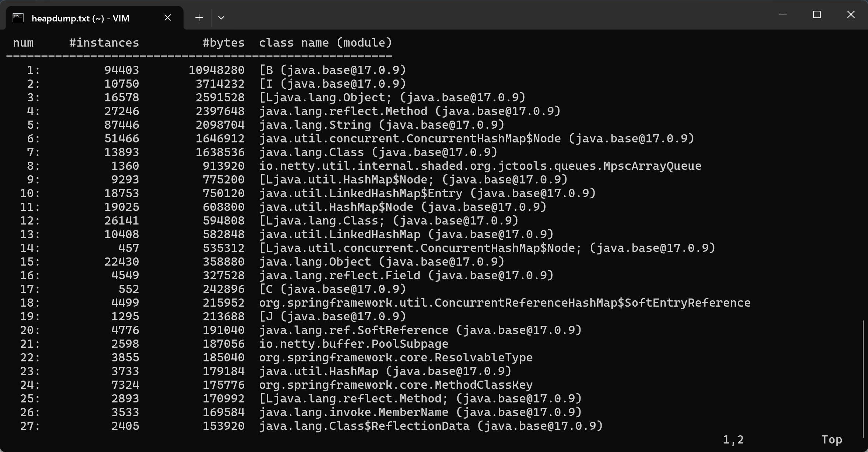This screenshot has height=452, width=868.
Task: Open a new terminal tab
Action: [199, 17]
